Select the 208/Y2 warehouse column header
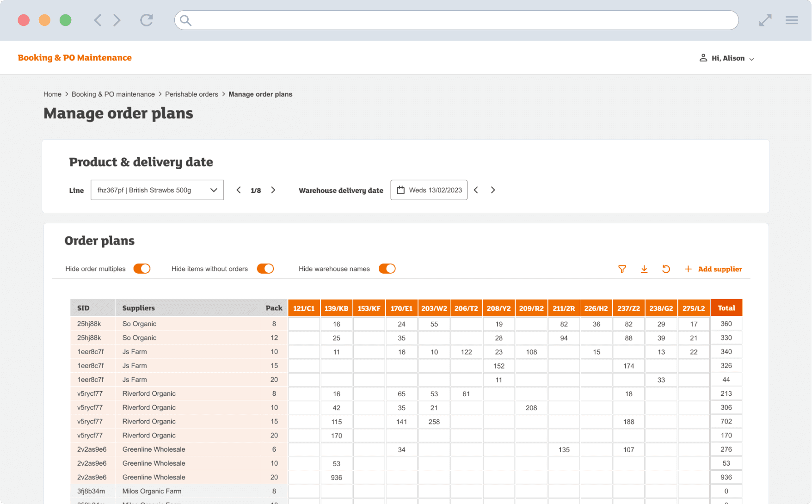The height and width of the screenshot is (504, 812). click(499, 308)
